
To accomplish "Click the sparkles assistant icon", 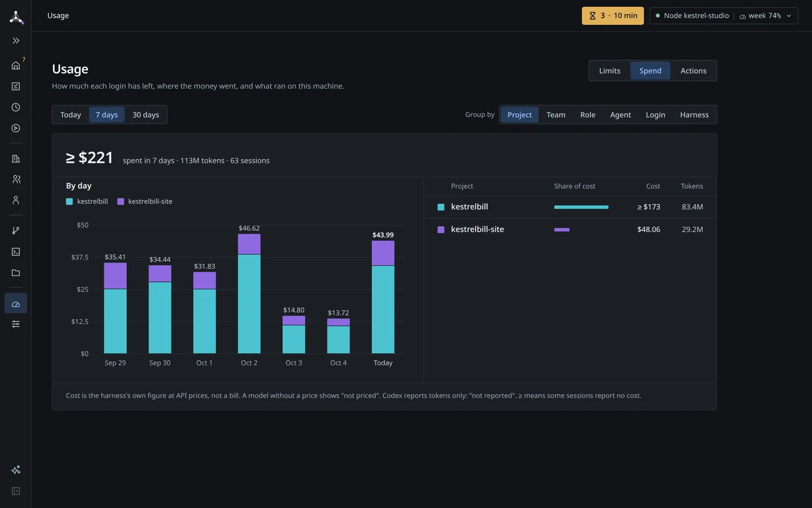I will (x=16, y=470).
